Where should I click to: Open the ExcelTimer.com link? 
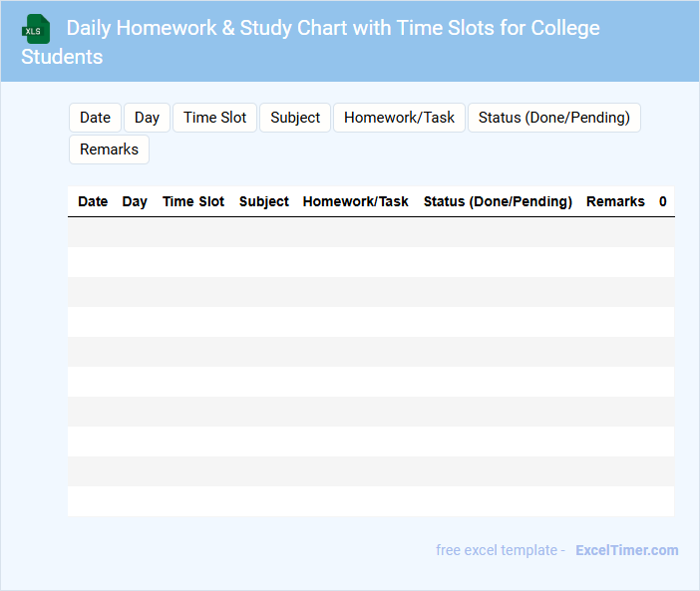[x=626, y=550]
